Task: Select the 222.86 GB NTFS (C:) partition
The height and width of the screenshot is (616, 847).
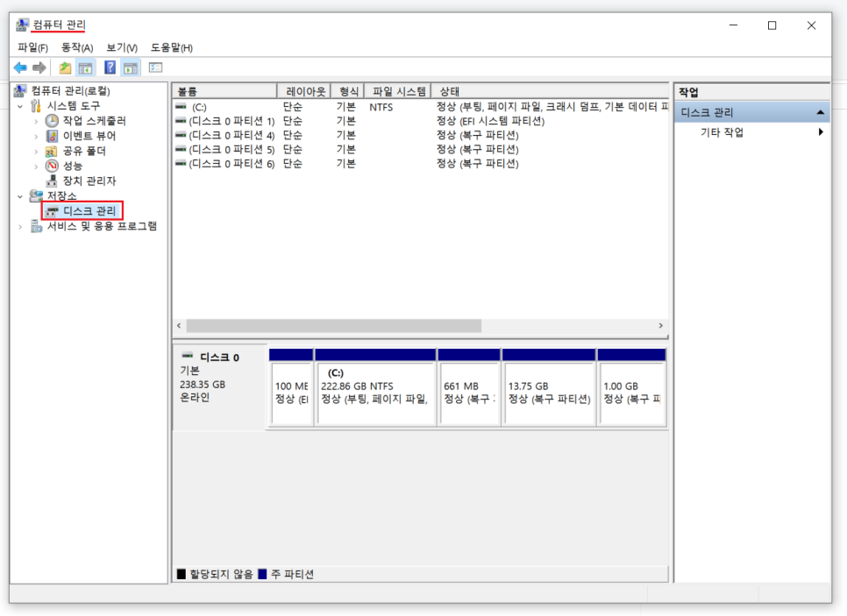Action: pos(375,387)
